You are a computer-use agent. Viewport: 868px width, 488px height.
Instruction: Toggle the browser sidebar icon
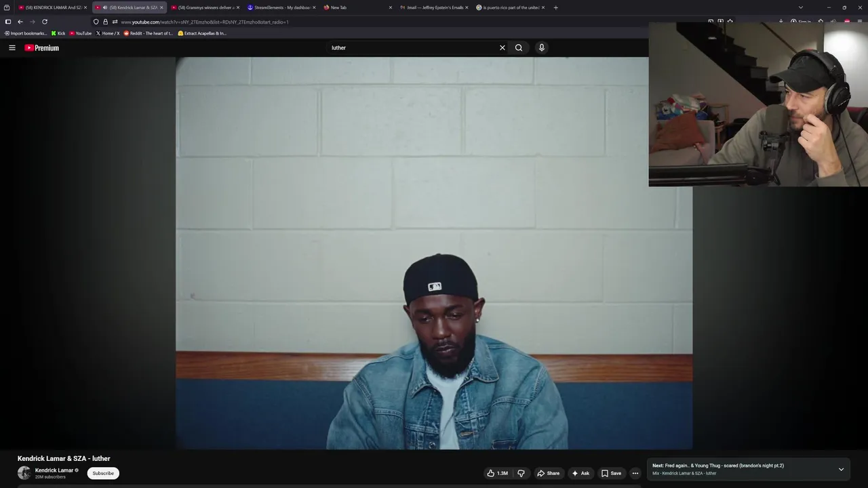pyautogui.click(x=8, y=22)
